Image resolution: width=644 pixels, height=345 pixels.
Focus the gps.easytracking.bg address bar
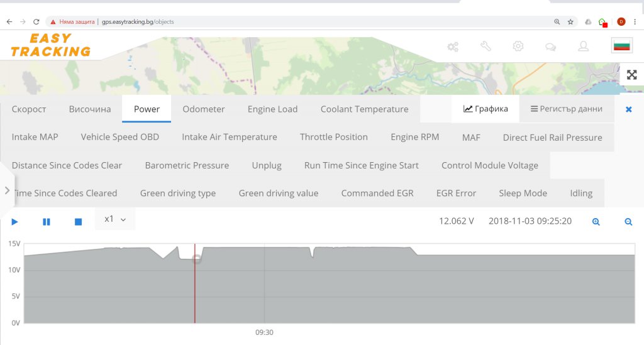click(138, 22)
